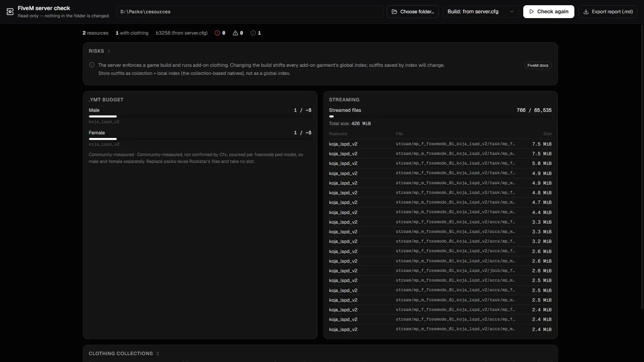
Task: Click the '3.2 MiB' size cell
Action: (542, 241)
